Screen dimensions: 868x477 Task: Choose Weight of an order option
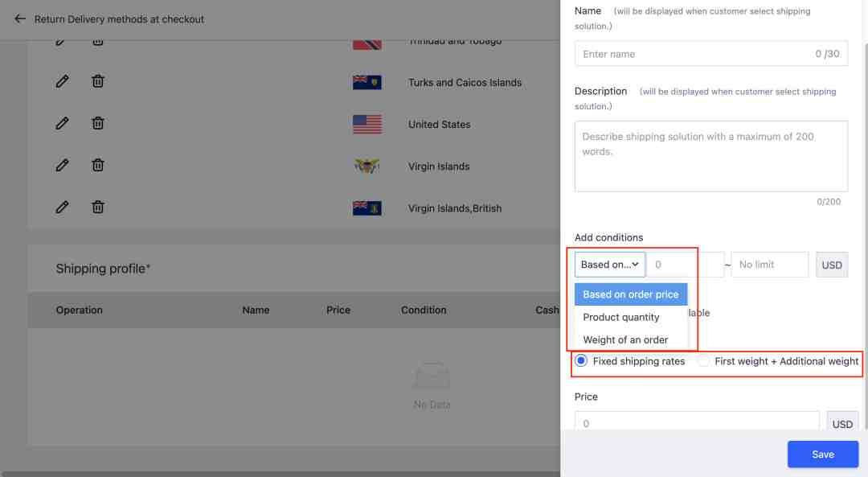pos(631,339)
